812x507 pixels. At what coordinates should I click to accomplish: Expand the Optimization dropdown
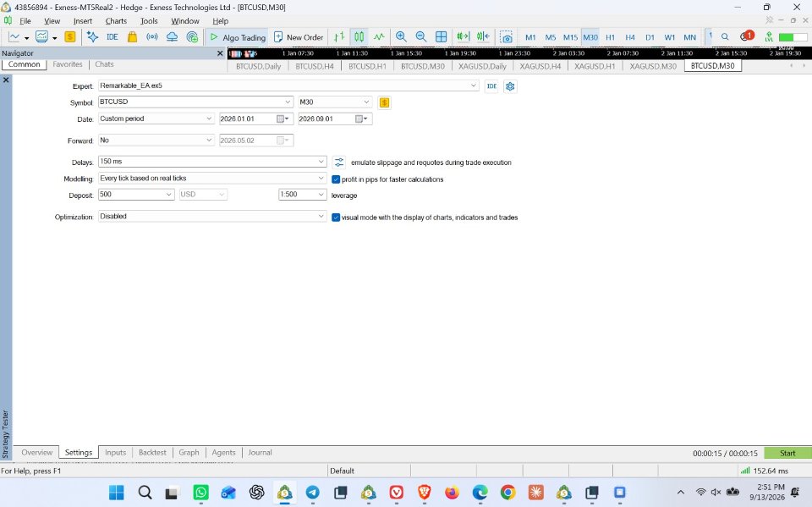[212, 216]
